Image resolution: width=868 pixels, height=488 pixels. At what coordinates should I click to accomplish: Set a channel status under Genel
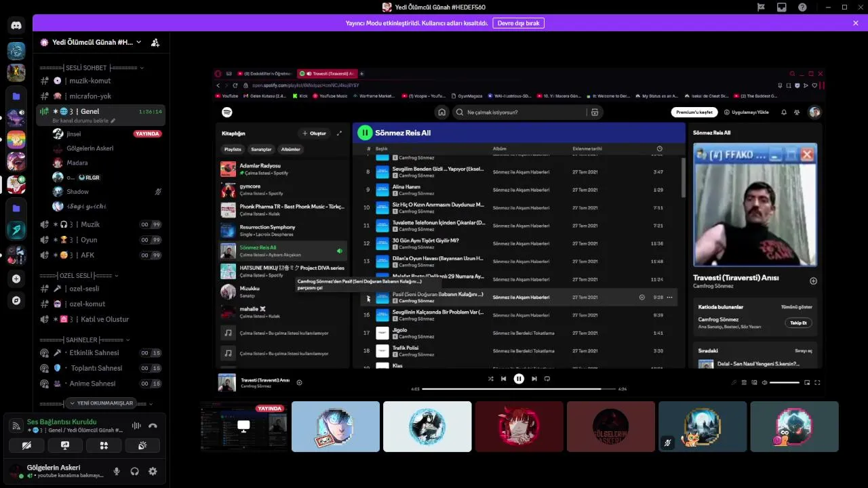click(x=84, y=121)
